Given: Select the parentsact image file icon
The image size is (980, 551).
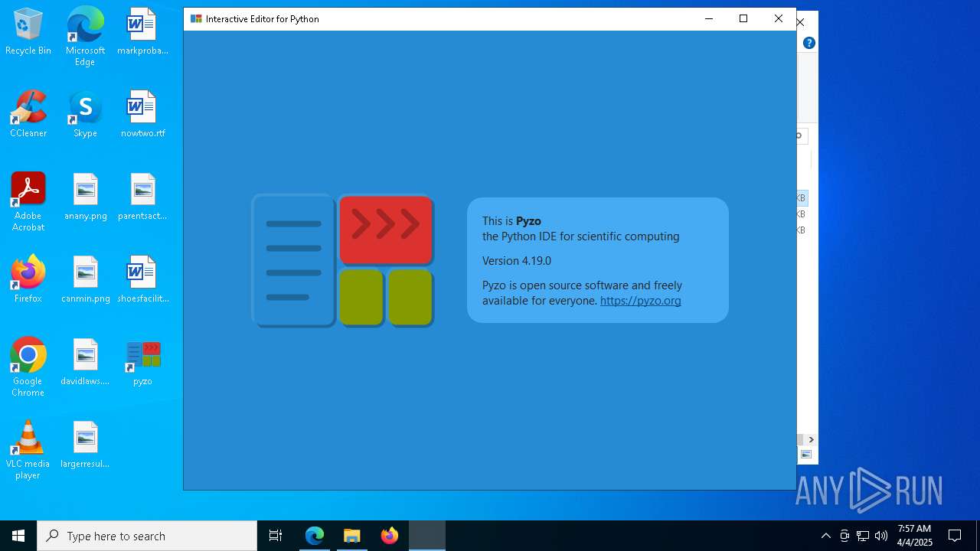Looking at the screenshot, I should tap(142, 197).
